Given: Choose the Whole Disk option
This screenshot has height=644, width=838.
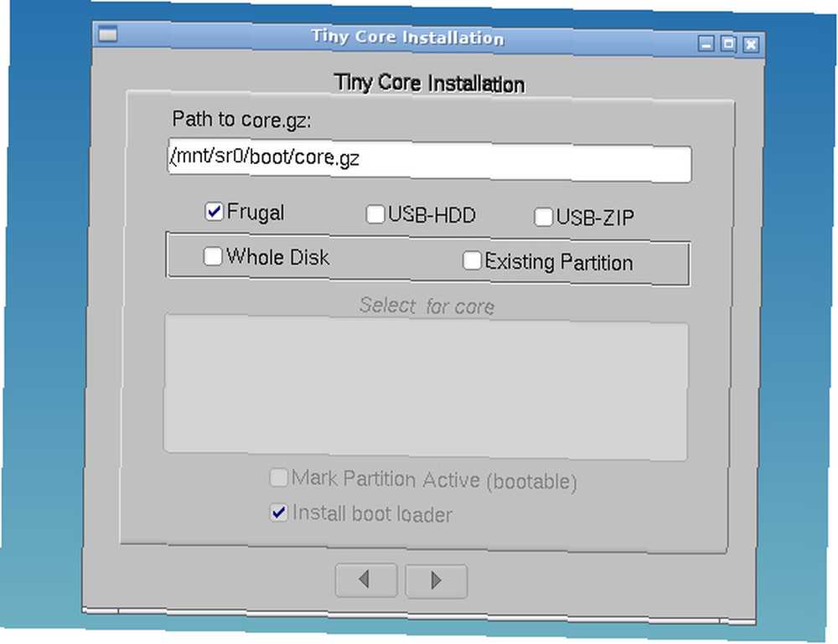Looking at the screenshot, I should 212,256.
